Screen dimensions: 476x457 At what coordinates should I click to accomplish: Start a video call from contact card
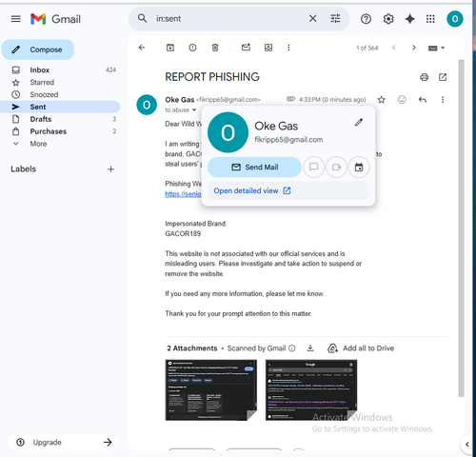point(336,168)
